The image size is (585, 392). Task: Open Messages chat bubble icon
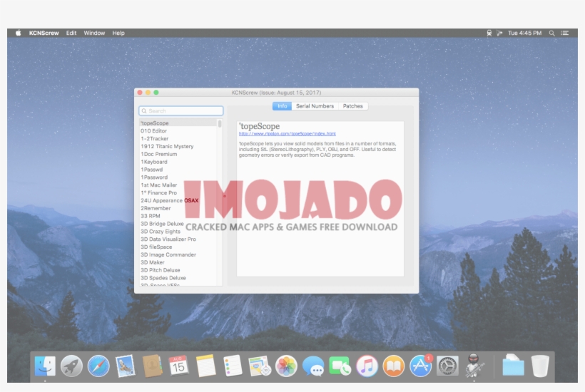click(313, 366)
